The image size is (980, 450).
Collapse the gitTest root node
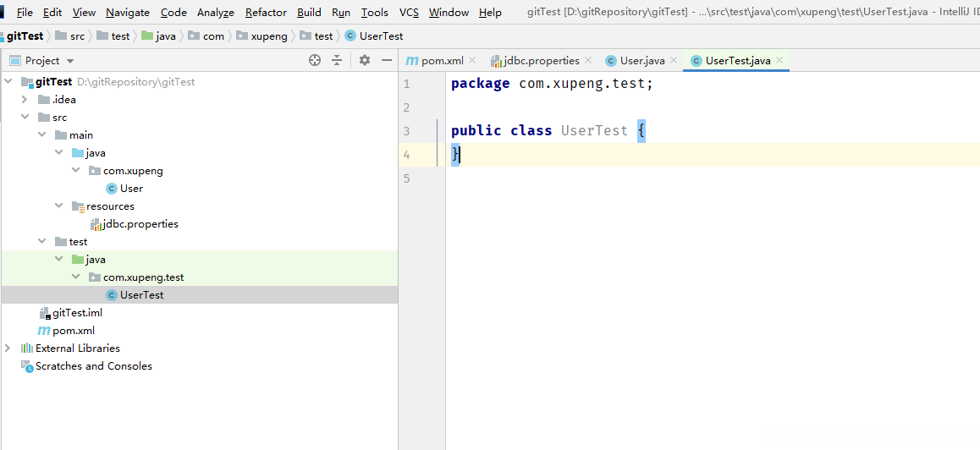coord(8,82)
